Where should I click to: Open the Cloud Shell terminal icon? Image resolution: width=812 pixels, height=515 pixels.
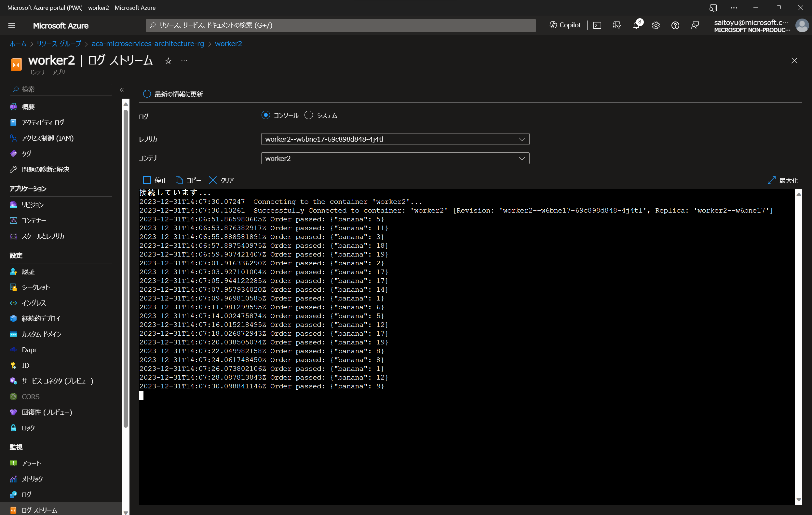point(597,25)
